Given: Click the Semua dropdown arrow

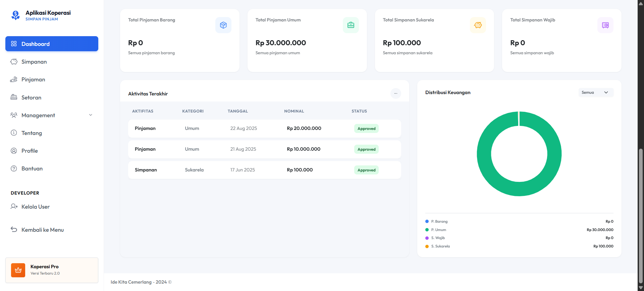Looking at the screenshot, I should pyautogui.click(x=606, y=92).
